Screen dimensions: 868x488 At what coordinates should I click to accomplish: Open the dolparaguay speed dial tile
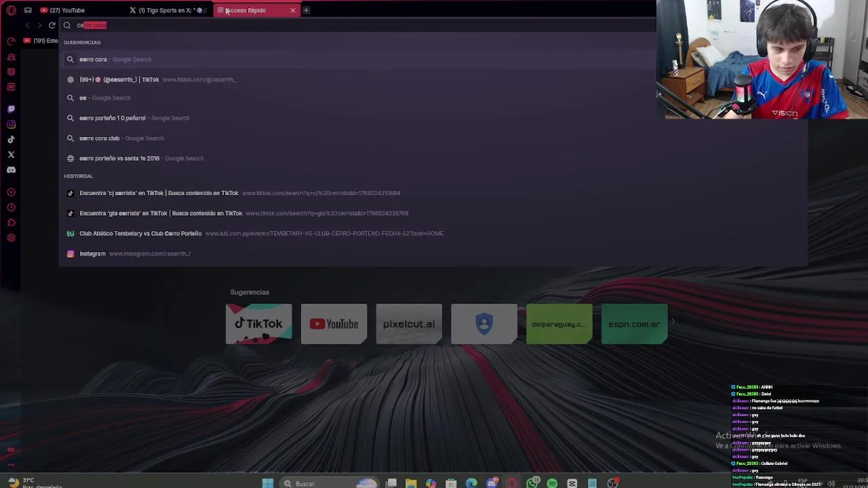point(559,324)
